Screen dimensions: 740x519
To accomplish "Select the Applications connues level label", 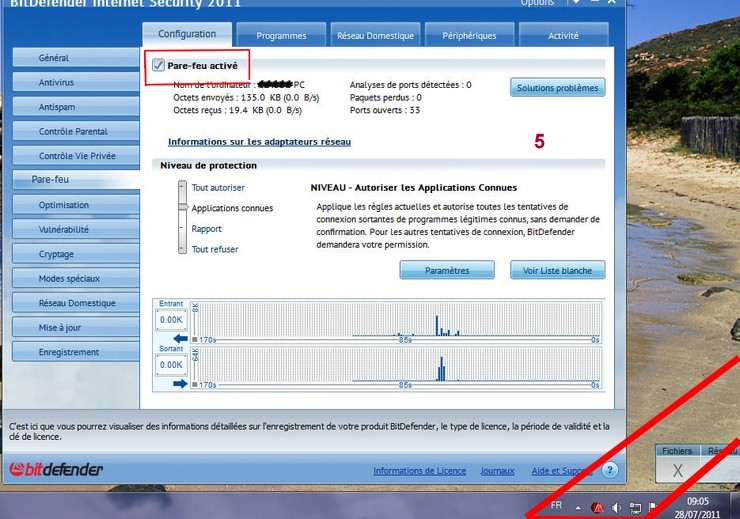I will 232,208.
